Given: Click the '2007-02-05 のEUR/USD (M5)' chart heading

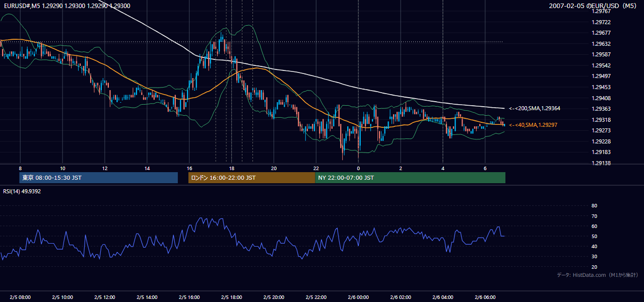Looking at the screenshot, I should (x=593, y=6).
